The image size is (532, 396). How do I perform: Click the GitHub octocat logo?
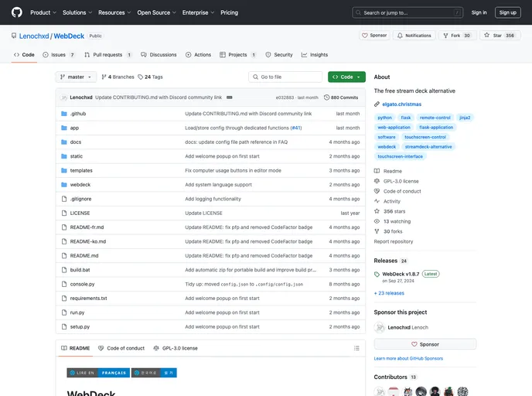pos(17,12)
